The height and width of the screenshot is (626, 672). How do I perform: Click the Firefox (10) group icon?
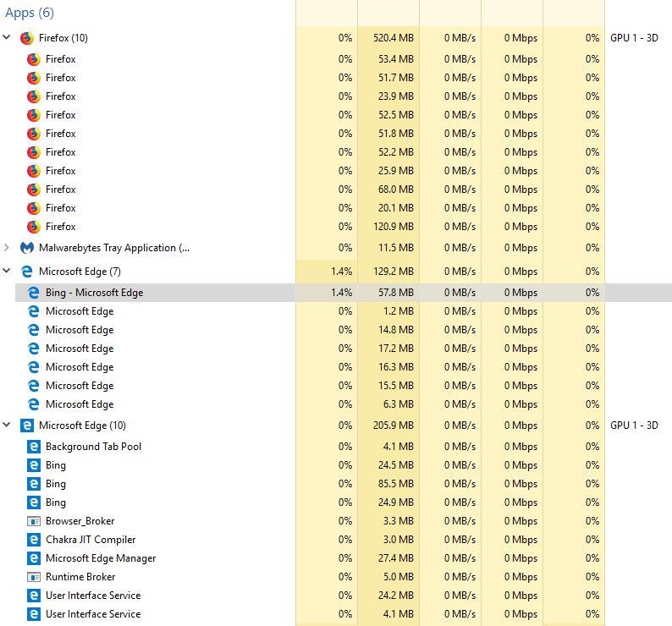[x=26, y=38]
